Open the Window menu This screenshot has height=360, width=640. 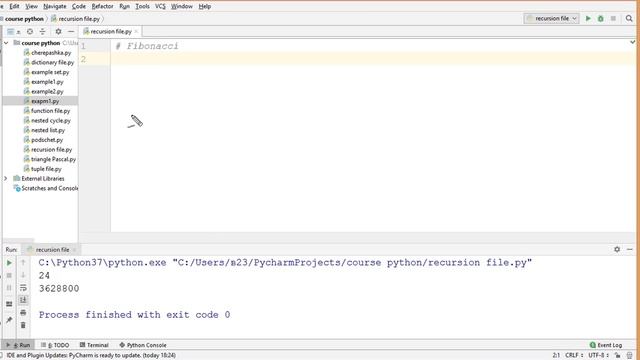[x=182, y=6]
